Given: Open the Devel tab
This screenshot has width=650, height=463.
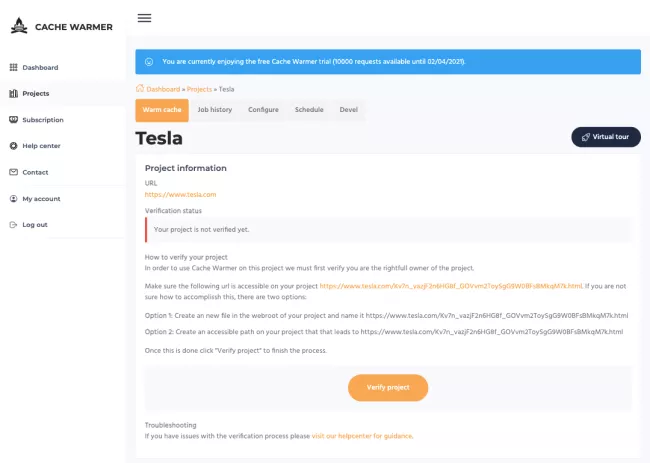Looking at the screenshot, I should 349,109.
